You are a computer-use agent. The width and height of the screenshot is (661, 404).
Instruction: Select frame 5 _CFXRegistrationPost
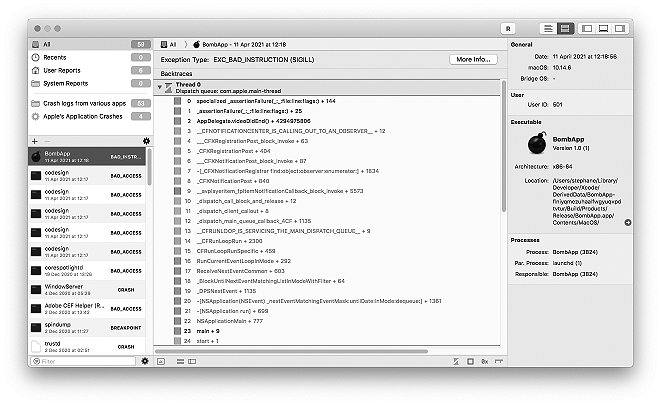point(327,151)
